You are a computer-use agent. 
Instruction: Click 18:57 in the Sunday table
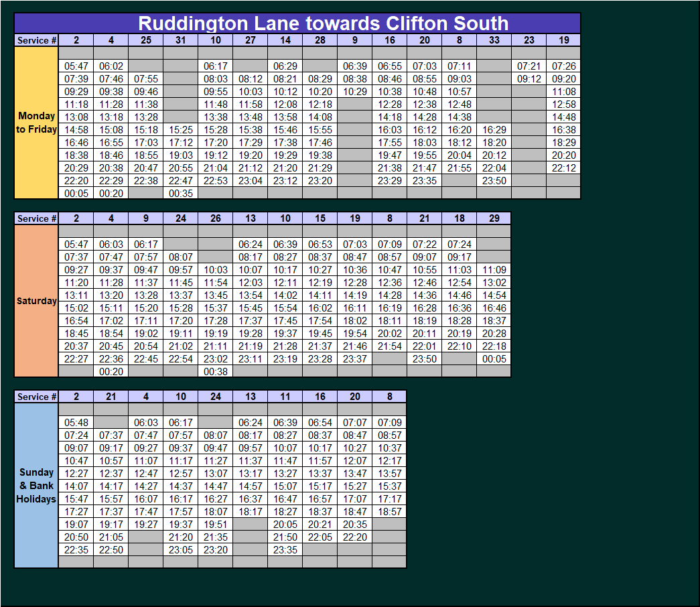point(390,512)
